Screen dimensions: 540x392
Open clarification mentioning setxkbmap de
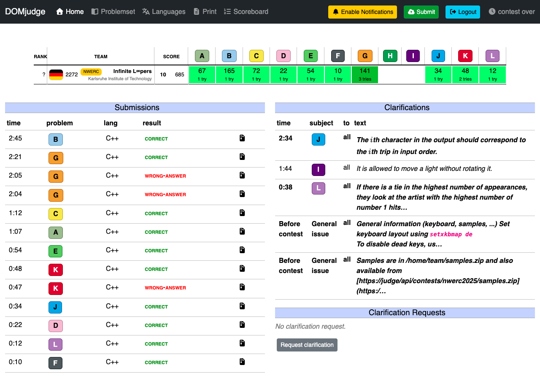433,234
